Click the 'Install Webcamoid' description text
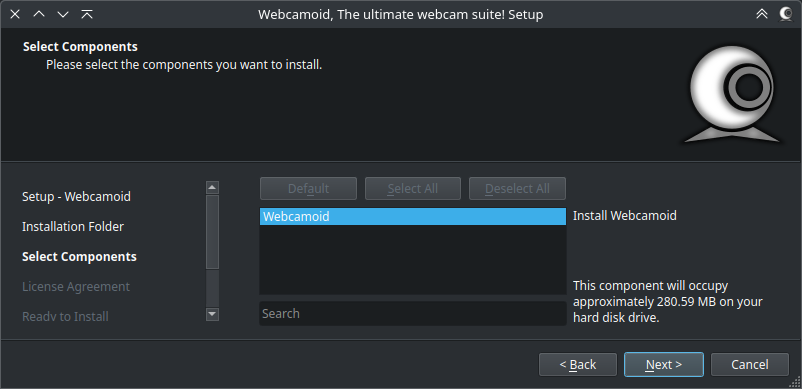 tap(625, 216)
